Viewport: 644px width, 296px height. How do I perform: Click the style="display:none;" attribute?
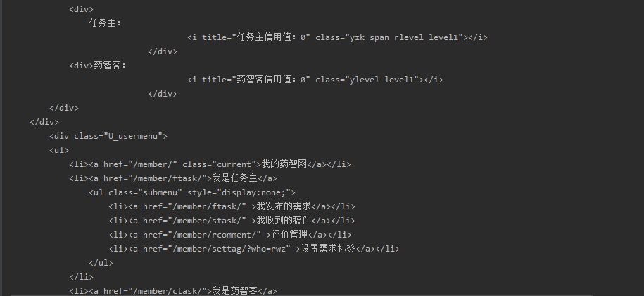(239, 192)
